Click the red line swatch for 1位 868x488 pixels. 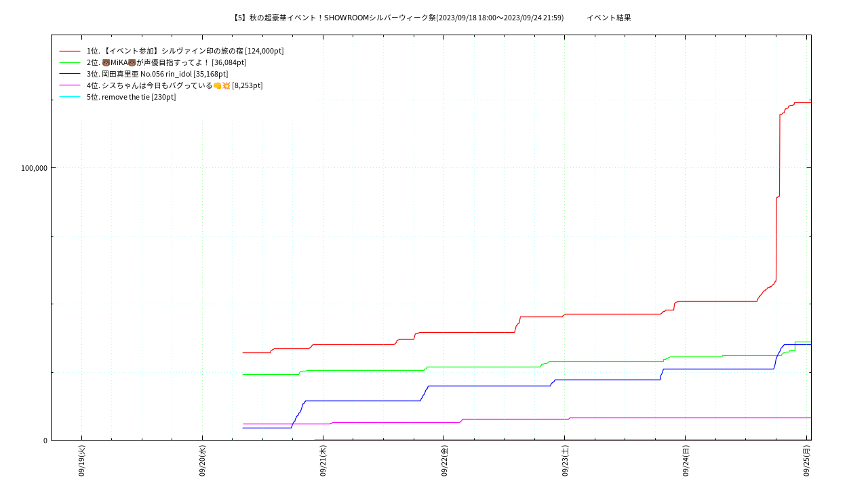point(70,51)
